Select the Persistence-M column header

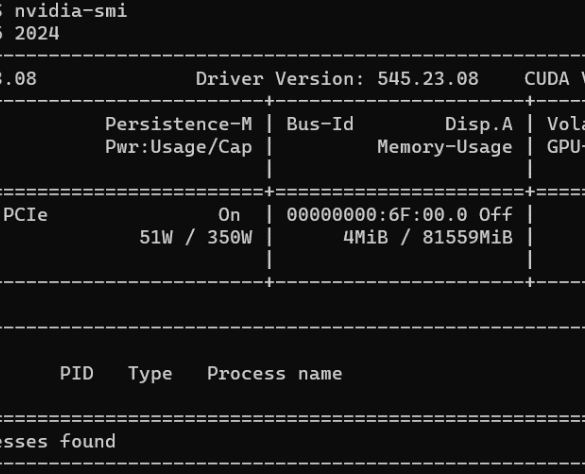point(179,124)
